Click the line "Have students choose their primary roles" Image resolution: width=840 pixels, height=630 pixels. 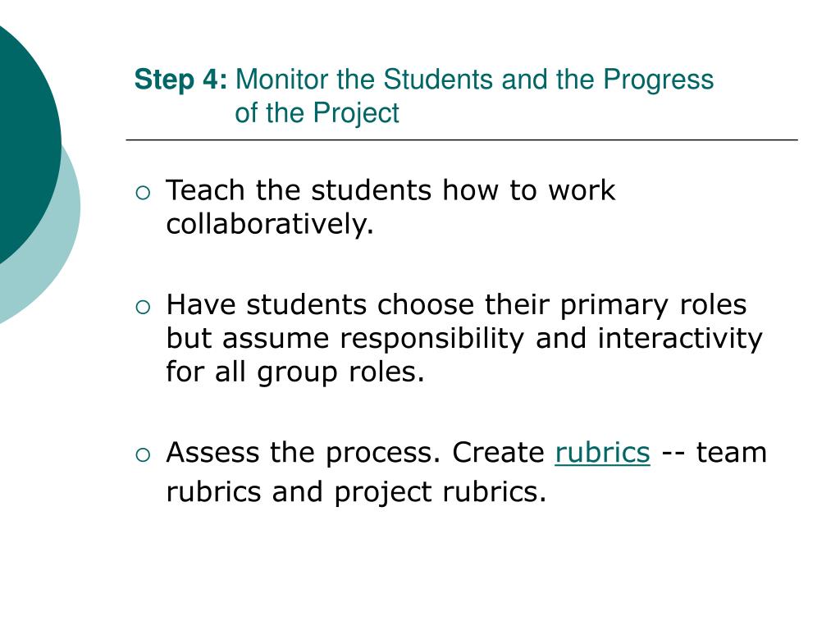pyautogui.click(x=456, y=305)
